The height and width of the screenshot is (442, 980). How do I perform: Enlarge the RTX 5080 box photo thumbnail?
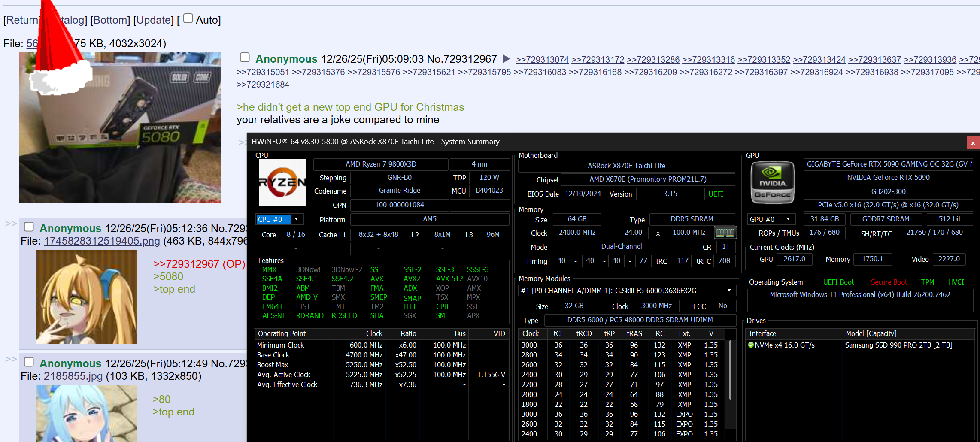120,127
